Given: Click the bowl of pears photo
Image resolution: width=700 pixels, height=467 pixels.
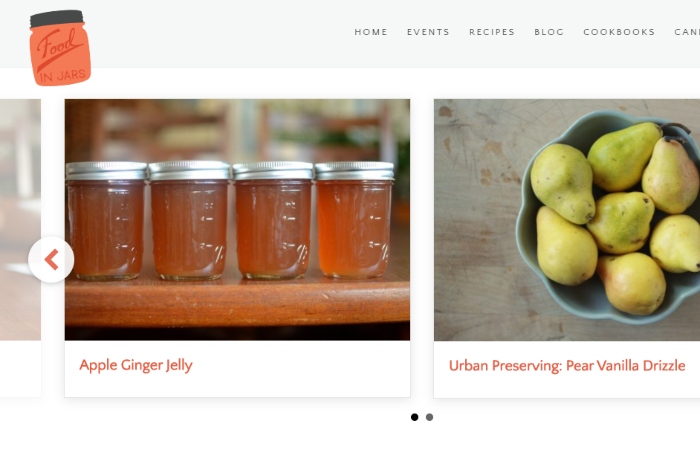Looking at the screenshot, I should (x=567, y=220).
